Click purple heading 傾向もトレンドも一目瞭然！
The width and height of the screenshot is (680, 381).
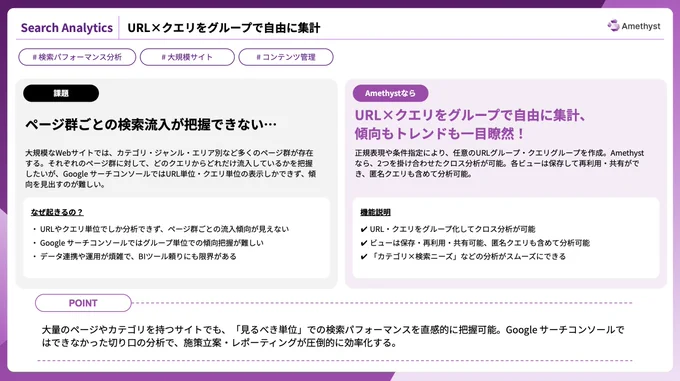439,133
